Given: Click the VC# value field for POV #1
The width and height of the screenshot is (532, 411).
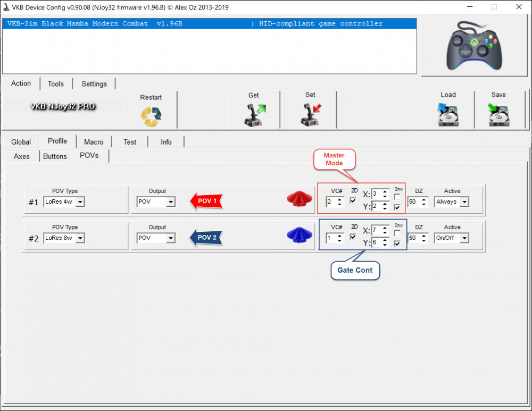Looking at the screenshot, I should click(x=331, y=202).
